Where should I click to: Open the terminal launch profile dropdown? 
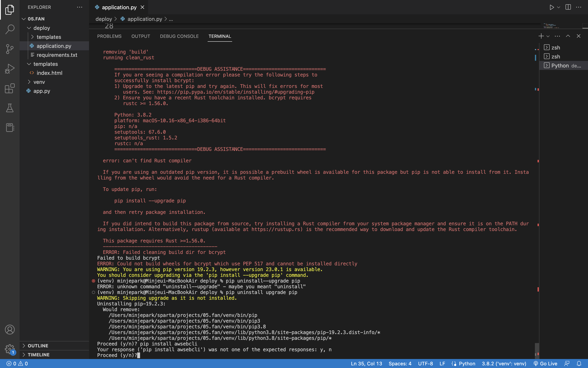tap(548, 36)
